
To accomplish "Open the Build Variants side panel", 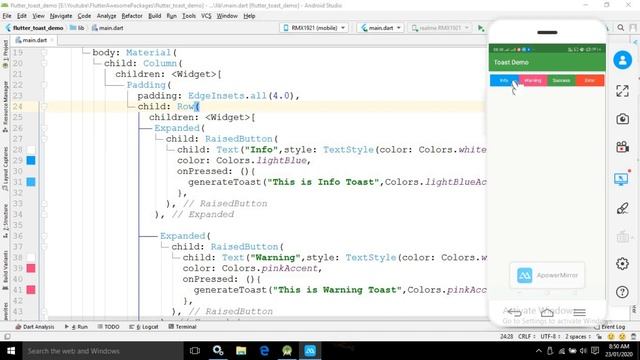I will [5, 270].
